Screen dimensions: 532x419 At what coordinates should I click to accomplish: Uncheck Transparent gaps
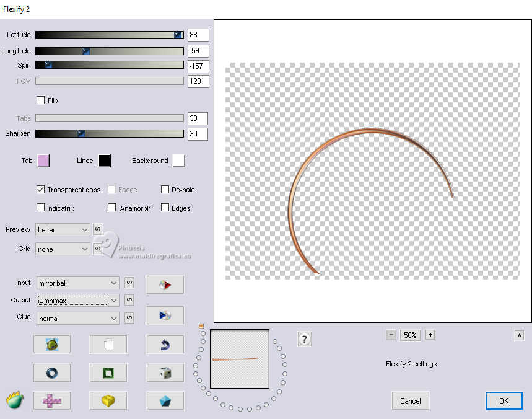[40, 190]
